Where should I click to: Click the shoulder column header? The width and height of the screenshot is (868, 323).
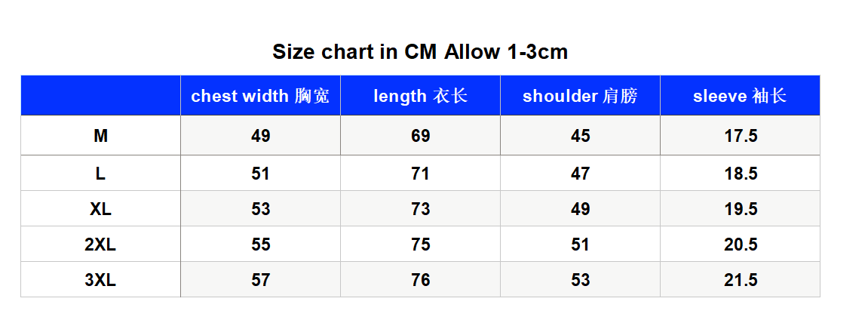tap(580, 96)
